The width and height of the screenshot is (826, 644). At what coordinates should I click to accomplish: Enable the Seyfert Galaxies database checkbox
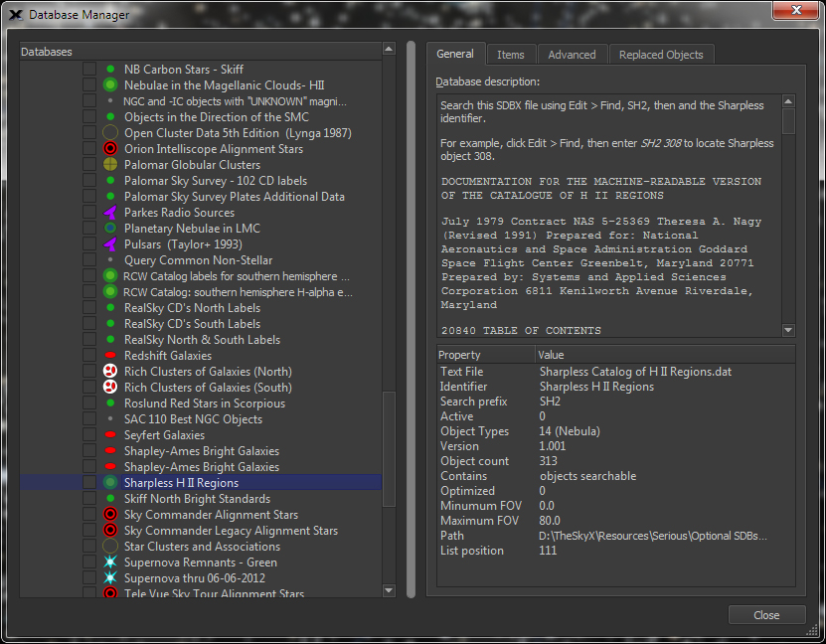[89, 435]
